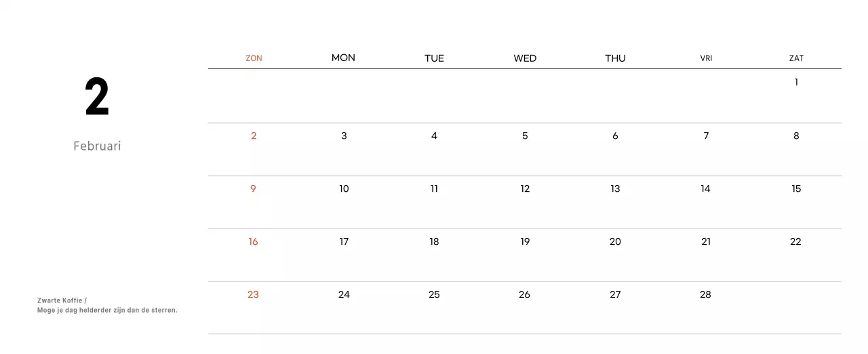Click the TUE column header
The image size is (868, 354).
pos(434,58)
